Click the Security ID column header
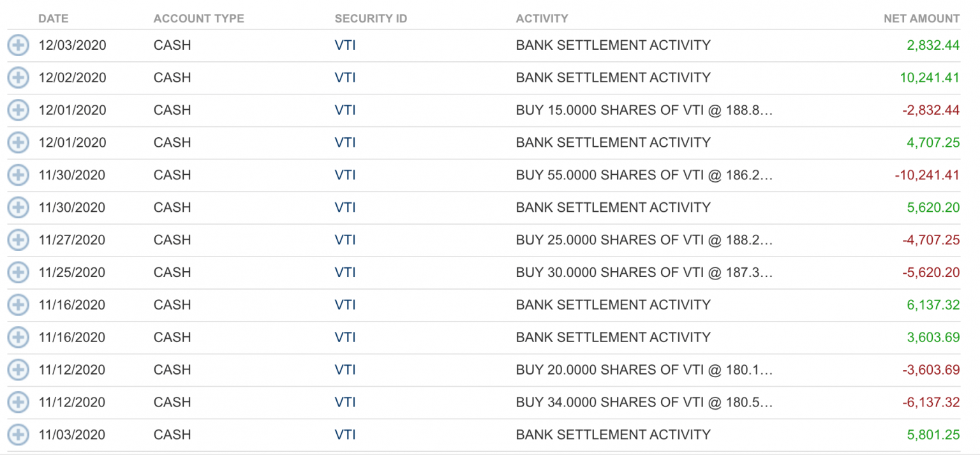The height and width of the screenshot is (455, 980). 371,19
